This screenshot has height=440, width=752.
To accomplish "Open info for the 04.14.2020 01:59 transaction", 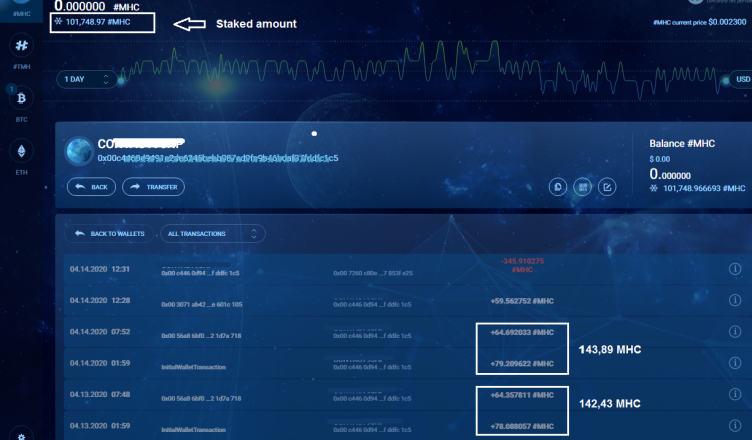I will [735, 363].
